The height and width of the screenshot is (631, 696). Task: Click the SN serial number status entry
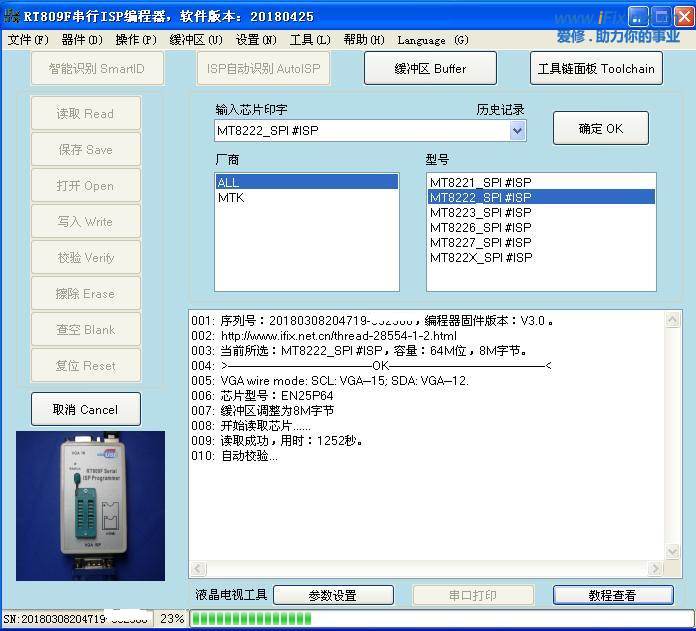76,619
